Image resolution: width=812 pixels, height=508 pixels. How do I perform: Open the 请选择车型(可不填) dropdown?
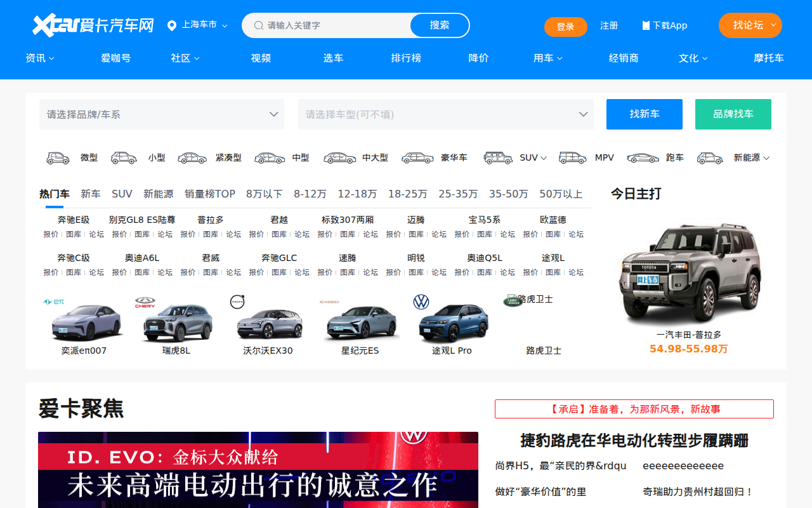[x=446, y=114]
